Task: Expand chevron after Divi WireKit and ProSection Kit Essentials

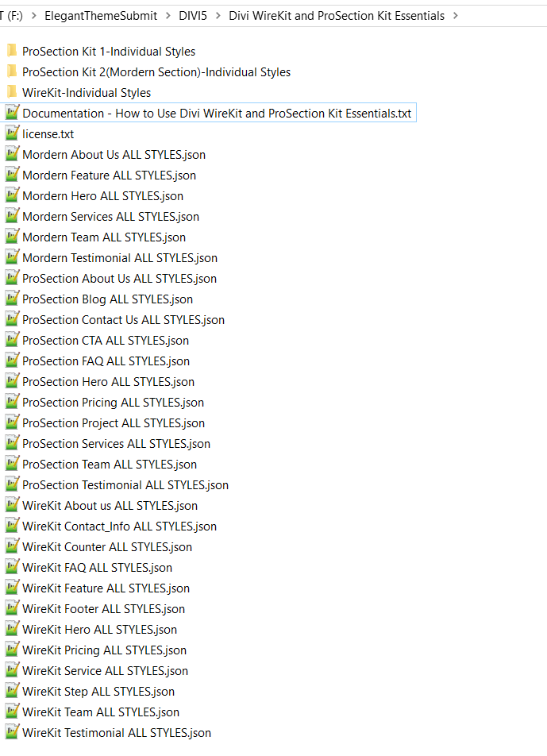Action: [x=456, y=16]
